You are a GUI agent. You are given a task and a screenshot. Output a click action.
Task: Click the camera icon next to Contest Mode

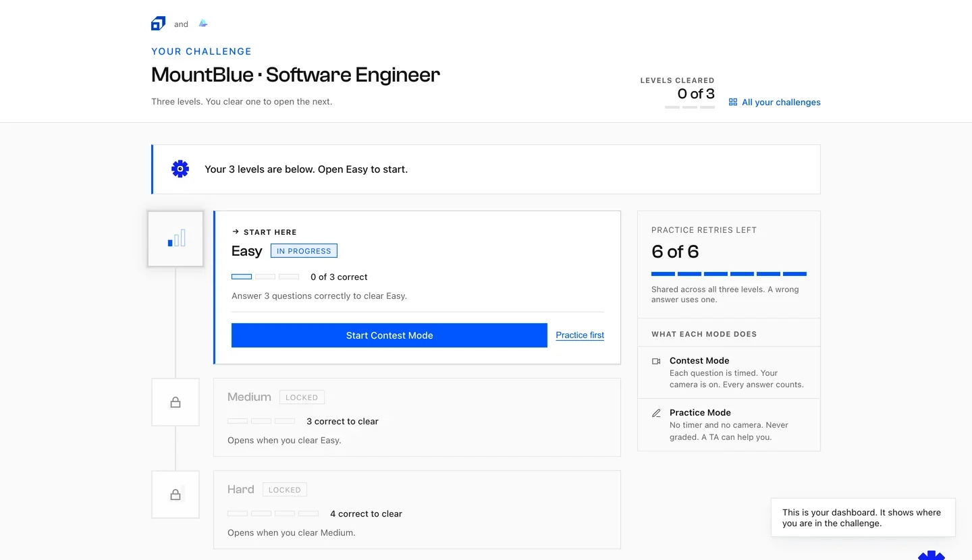pyautogui.click(x=656, y=361)
